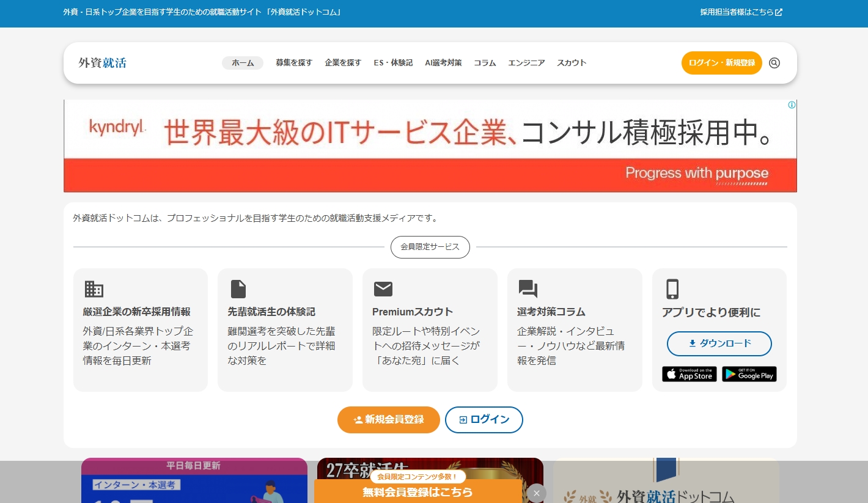Click the building icon above 厳選企業の新卒採用情報
Viewport: 868px width, 503px height.
click(x=94, y=288)
